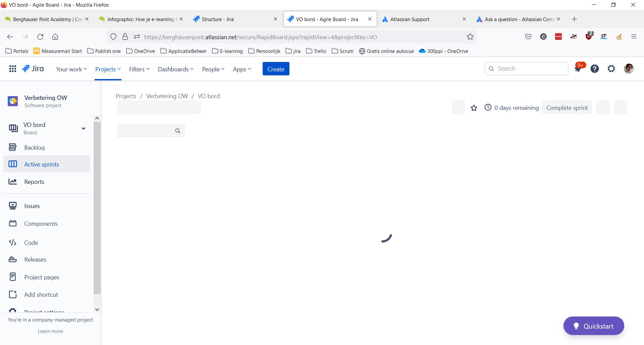Open Components in the sidebar
Screen dimensions: 644x345
(x=47, y=223)
